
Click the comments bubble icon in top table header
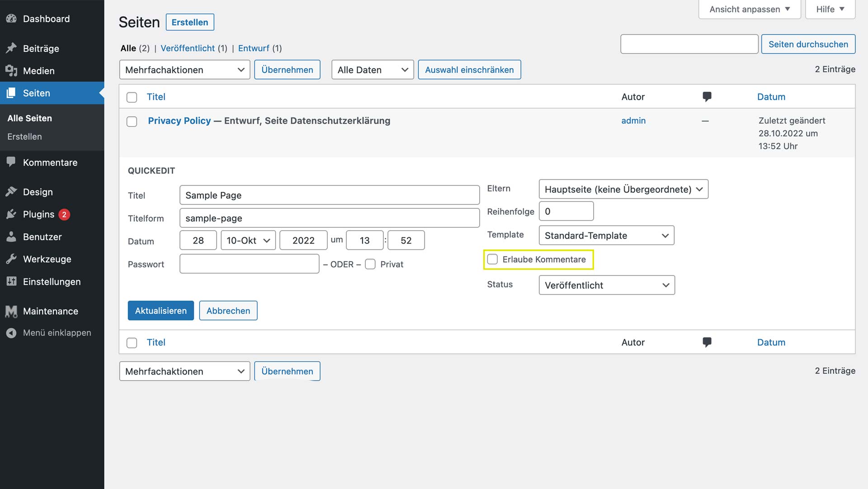point(707,97)
